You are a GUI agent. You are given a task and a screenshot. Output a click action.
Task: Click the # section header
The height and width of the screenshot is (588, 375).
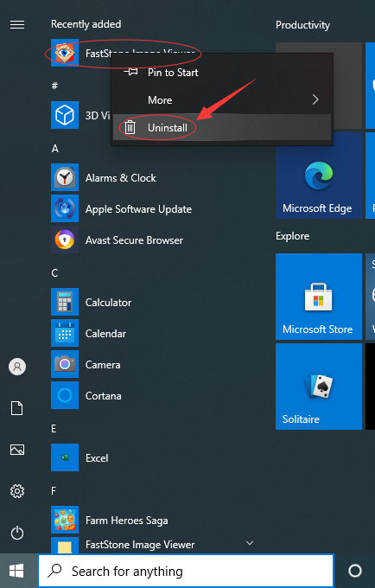tap(54, 86)
